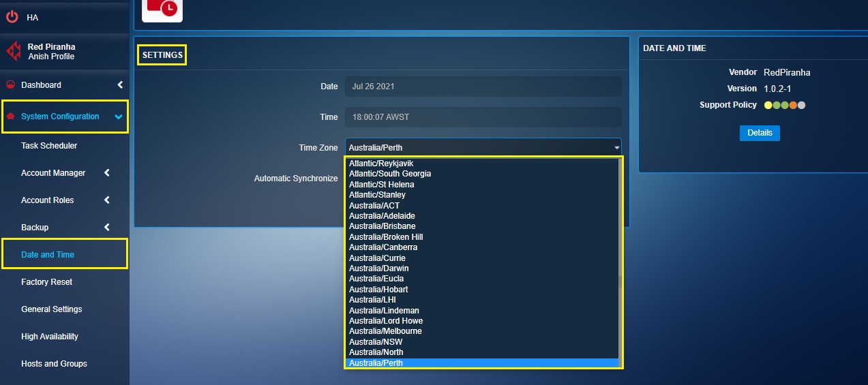The image size is (868, 385).
Task: Select Australia/Brisbane time zone
Action: 481,226
